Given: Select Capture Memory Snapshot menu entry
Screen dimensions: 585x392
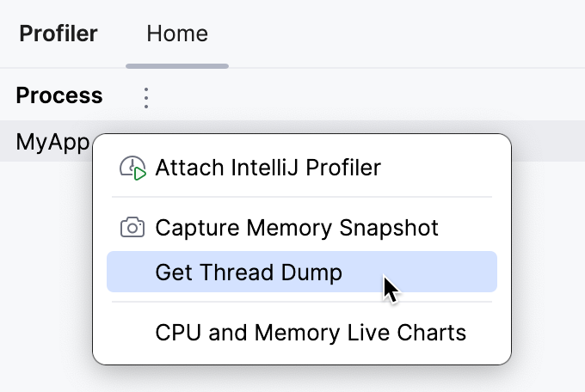Looking at the screenshot, I should coord(297,228).
